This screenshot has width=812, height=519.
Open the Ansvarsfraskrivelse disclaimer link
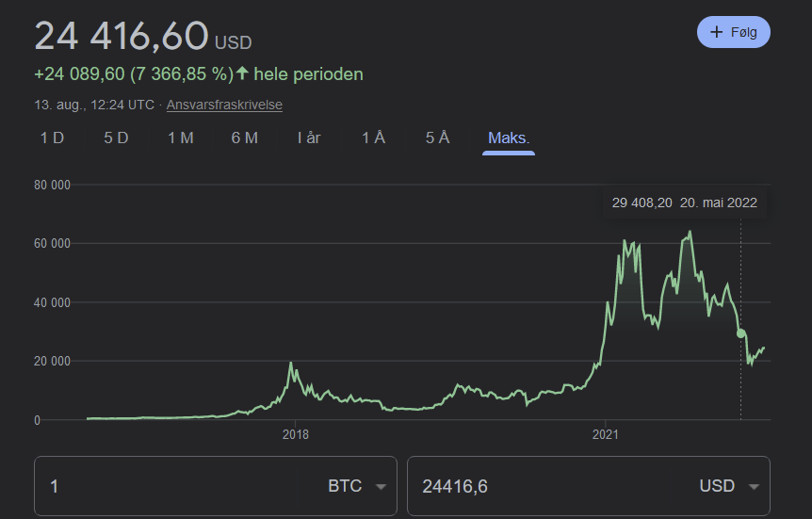coord(224,105)
